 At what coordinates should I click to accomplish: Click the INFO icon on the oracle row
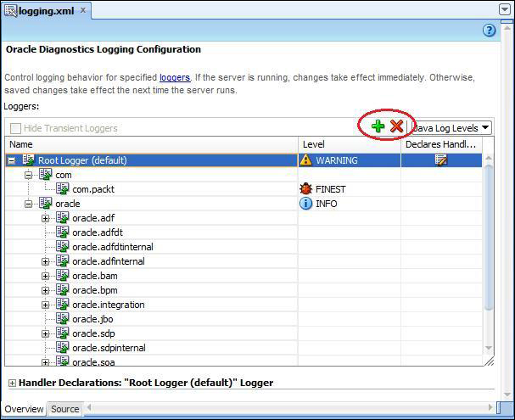click(305, 204)
